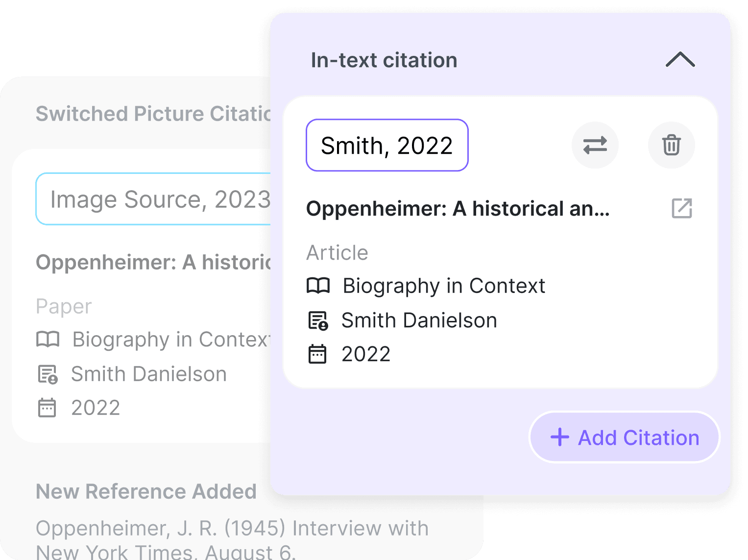Select the Smith, 2022 citation pill

386,145
